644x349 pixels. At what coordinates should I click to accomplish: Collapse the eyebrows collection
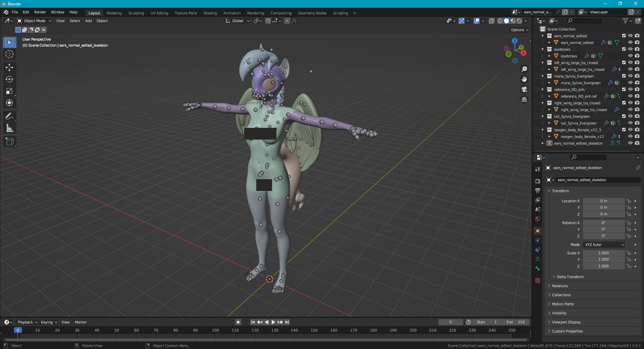543,49
